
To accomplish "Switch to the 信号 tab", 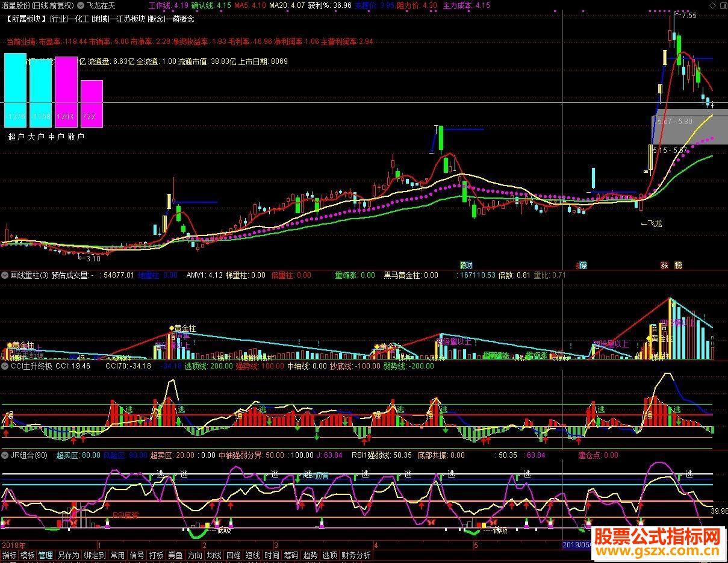I will pos(137,556).
